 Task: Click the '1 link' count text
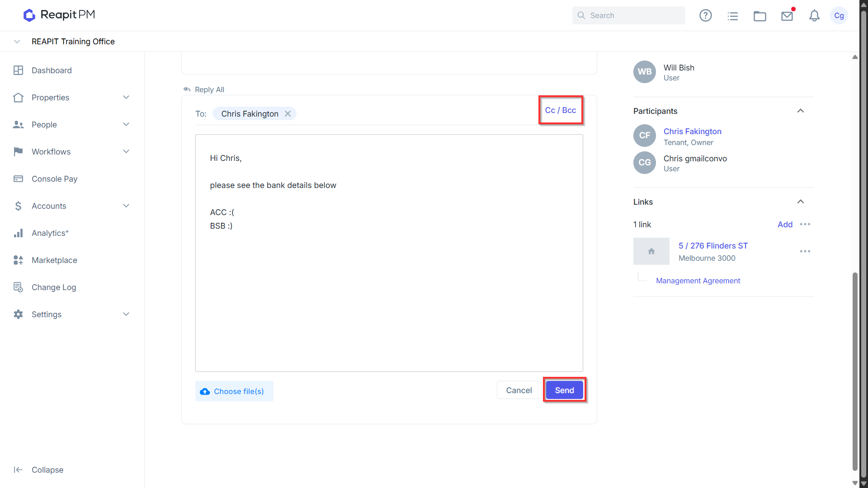[x=642, y=225]
